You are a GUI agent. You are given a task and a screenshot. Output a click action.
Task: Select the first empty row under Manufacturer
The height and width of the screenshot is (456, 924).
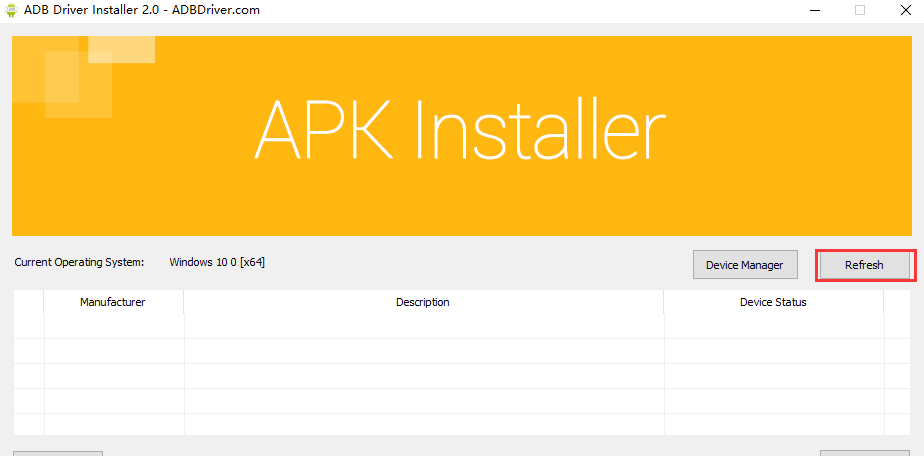tap(113, 327)
